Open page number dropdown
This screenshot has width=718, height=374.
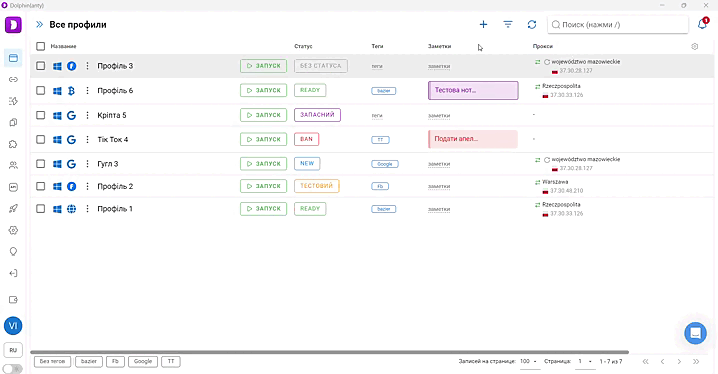pyautogui.click(x=585, y=362)
